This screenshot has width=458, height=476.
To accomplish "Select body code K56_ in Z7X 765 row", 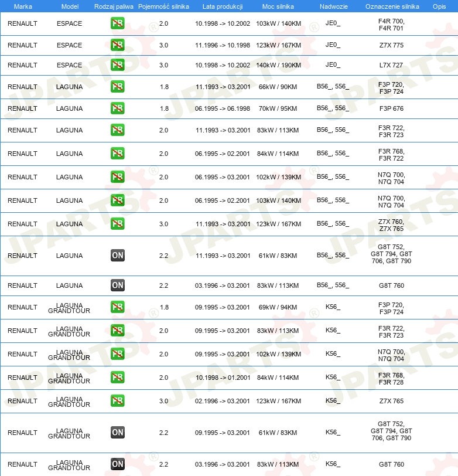I will [333, 400].
